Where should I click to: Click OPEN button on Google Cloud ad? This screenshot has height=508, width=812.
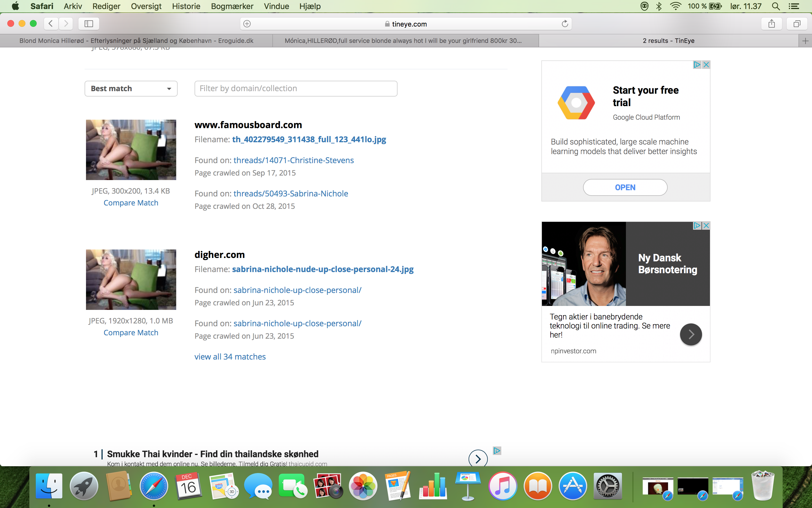625,187
